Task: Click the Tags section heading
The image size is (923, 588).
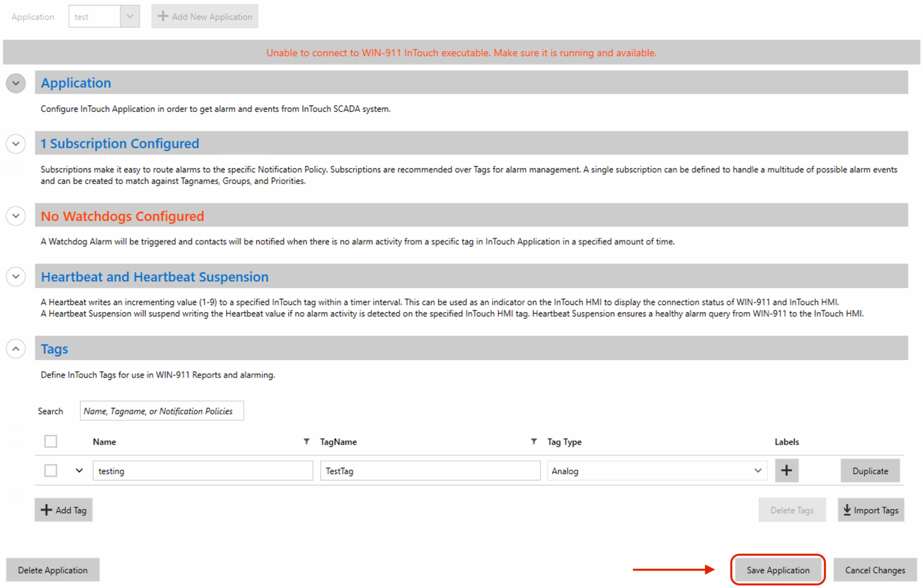Action: pos(54,349)
